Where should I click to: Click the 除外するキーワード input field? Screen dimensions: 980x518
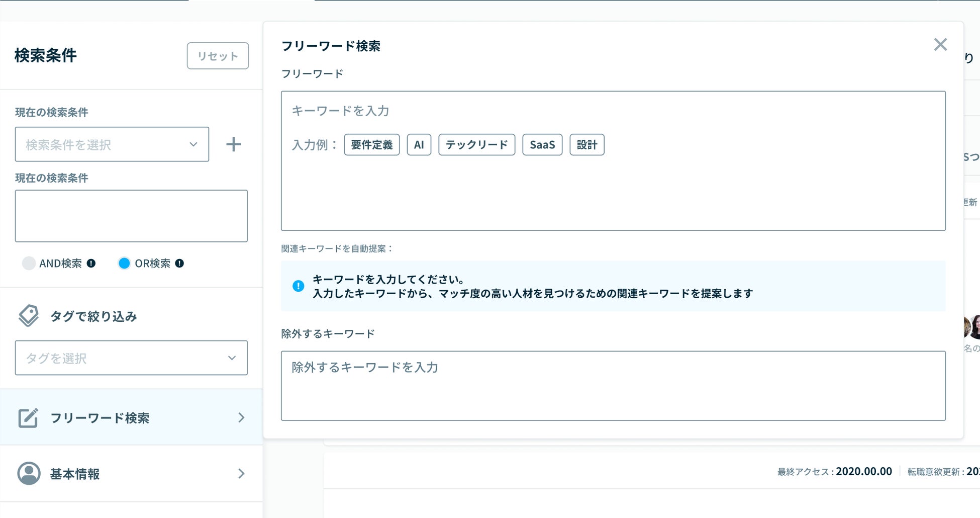[613, 385]
